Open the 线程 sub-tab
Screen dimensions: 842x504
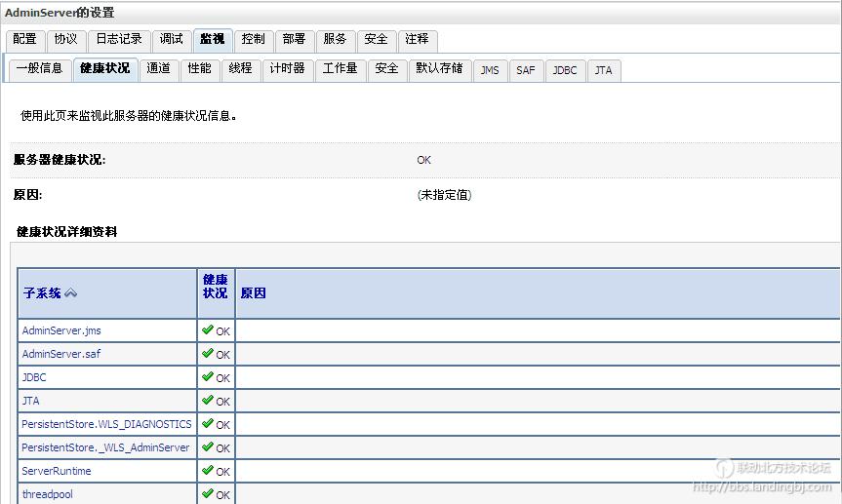241,70
